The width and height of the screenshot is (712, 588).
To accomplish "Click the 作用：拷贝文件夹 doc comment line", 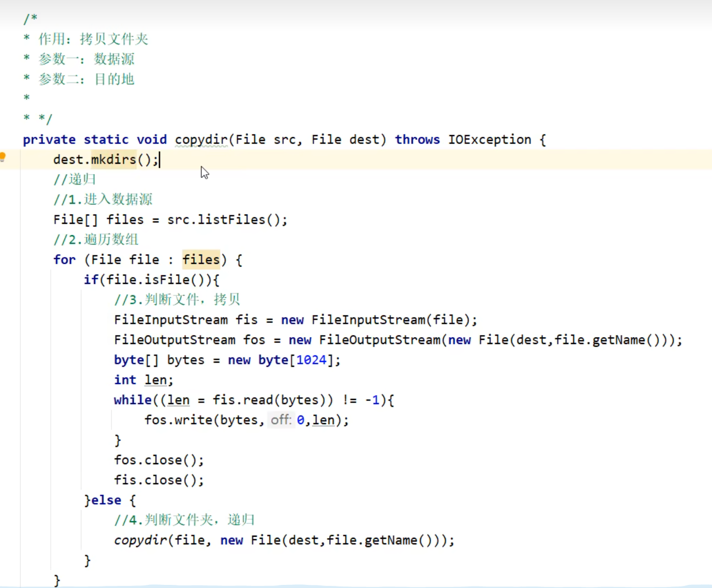I will click(x=93, y=39).
